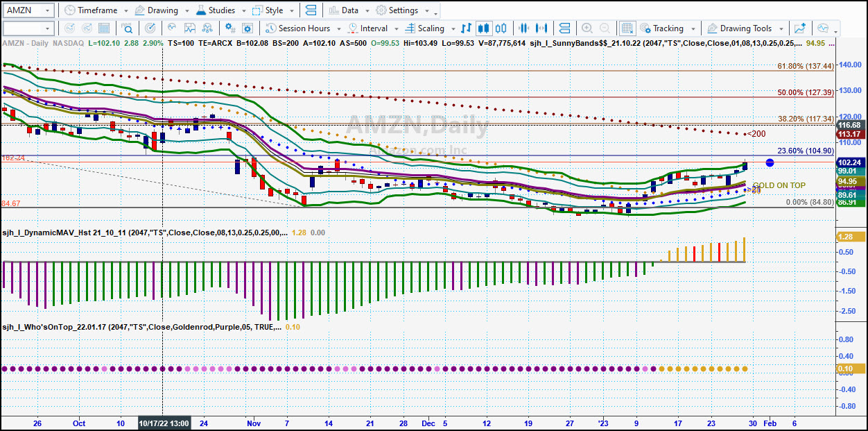Screen dimensions: 868x431
Task: Click the Interval clock icon
Action: pyautogui.click(x=353, y=28)
